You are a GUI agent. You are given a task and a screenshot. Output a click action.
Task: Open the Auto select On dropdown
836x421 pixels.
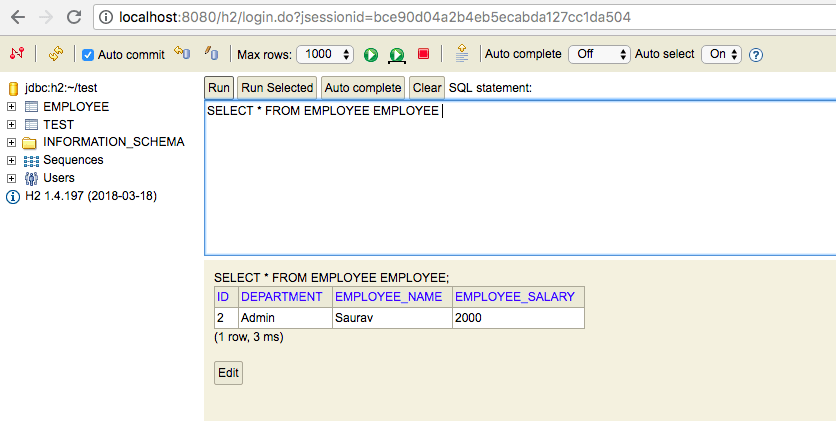point(721,54)
